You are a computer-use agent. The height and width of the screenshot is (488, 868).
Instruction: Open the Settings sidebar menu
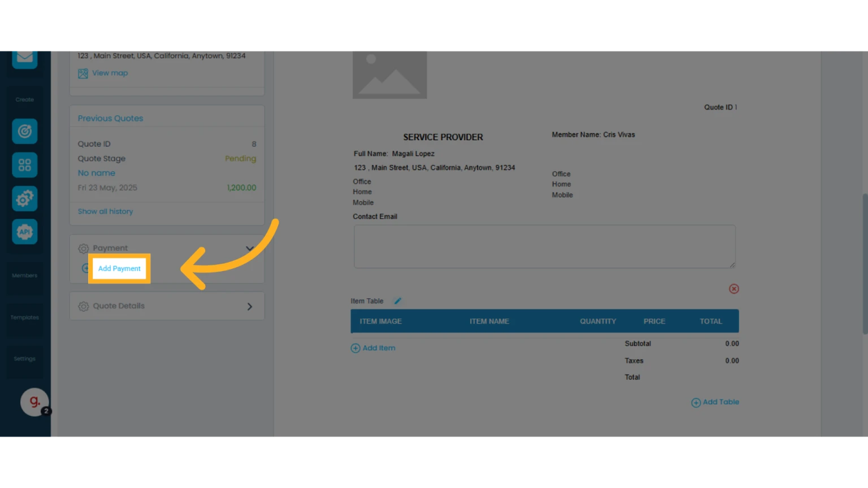[x=25, y=359]
